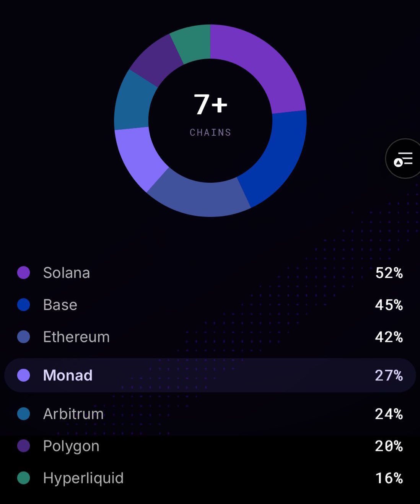
Task: Select the Hyperliquid chain label
Action: [x=83, y=478]
